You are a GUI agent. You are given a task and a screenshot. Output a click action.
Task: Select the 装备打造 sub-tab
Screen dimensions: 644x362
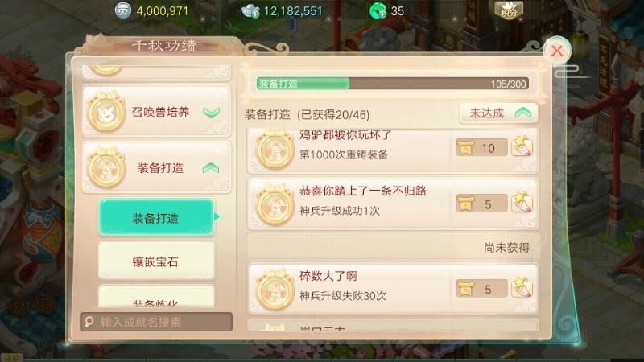[156, 217]
